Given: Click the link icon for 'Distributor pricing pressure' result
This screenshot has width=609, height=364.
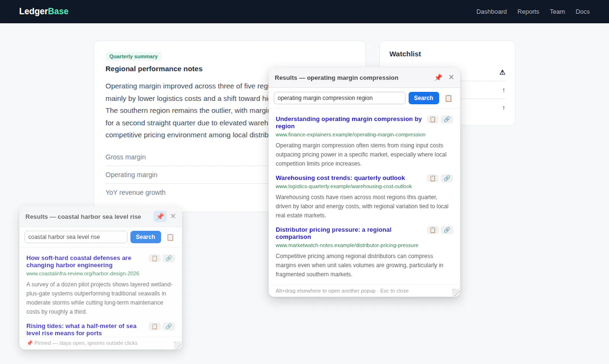Looking at the screenshot, I should click(447, 230).
